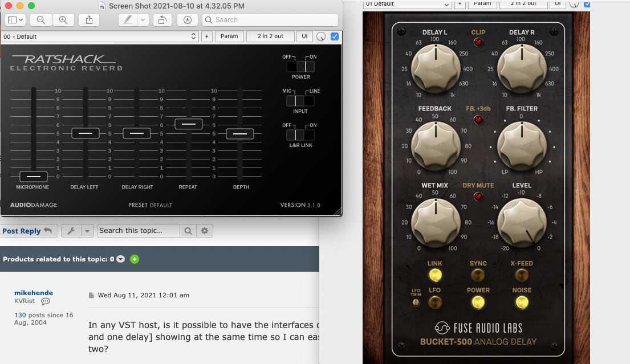Click the green plus add product icon
The height and width of the screenshot is (364, 630).
pos(135,259)
